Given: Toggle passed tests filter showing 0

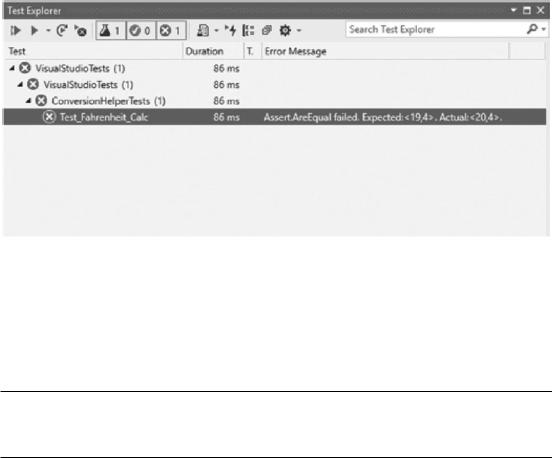Looking at the screenshot, I should [x=140, y=31].
